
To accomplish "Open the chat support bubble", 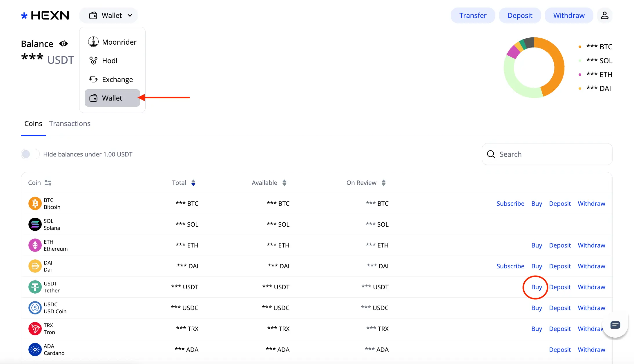I will click(615, 325).
